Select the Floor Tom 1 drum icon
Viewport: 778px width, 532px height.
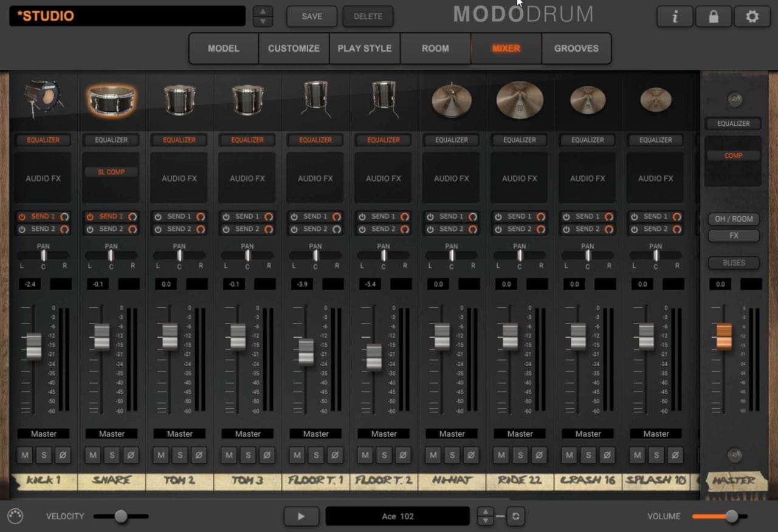pyautogui.click(x=315, y=98)
